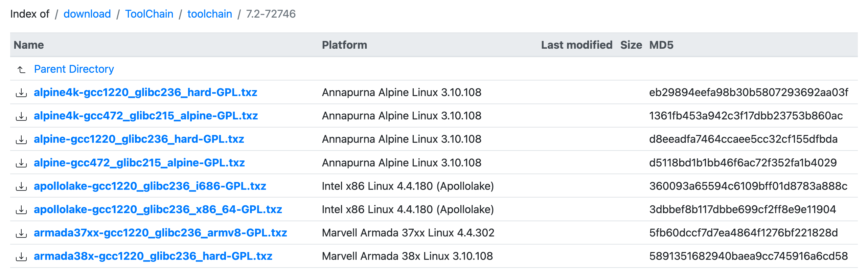The image size is (868, 274).
Task: Open the Parent Directory link
Action: click(x=74, y=69)
